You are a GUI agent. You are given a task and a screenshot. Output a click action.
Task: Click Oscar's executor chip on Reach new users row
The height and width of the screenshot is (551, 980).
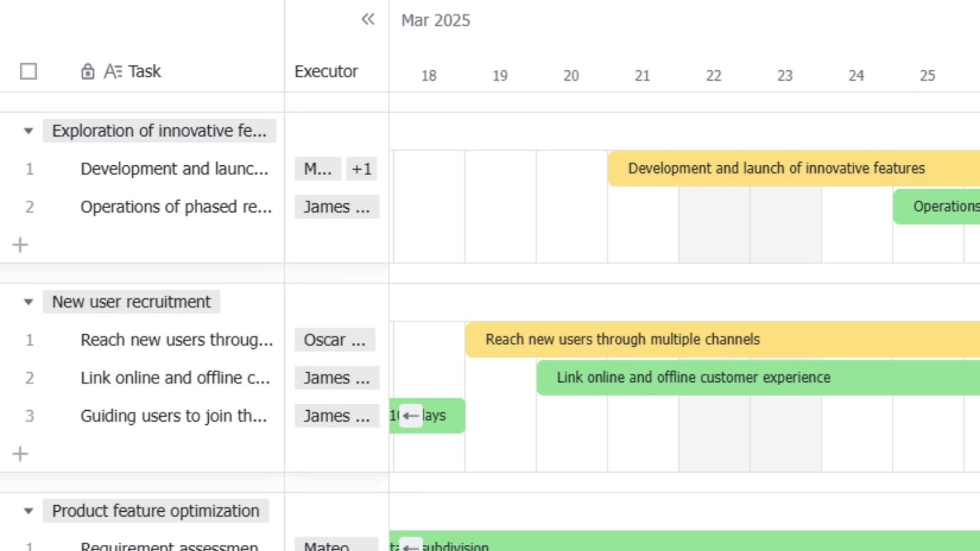(334, 340)
